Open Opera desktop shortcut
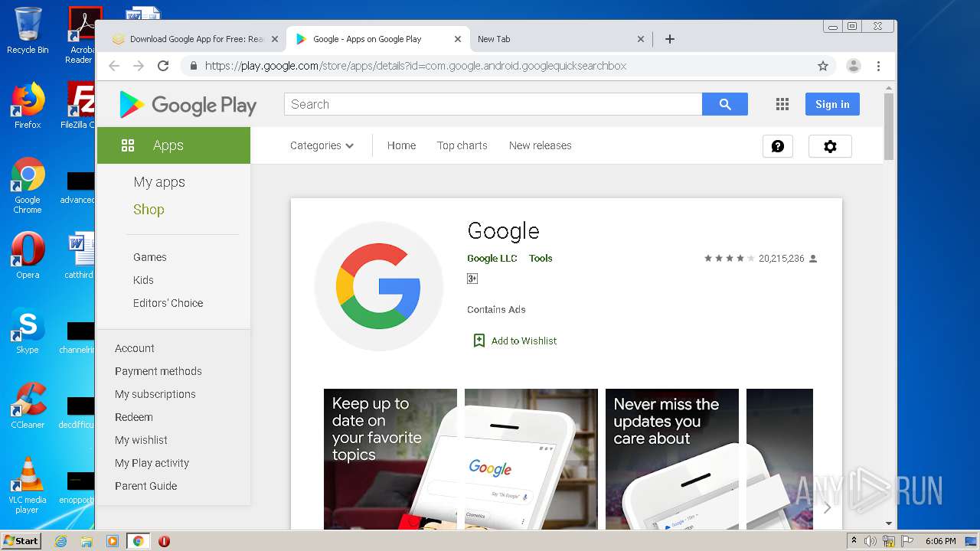 click(x=28, y=256)
